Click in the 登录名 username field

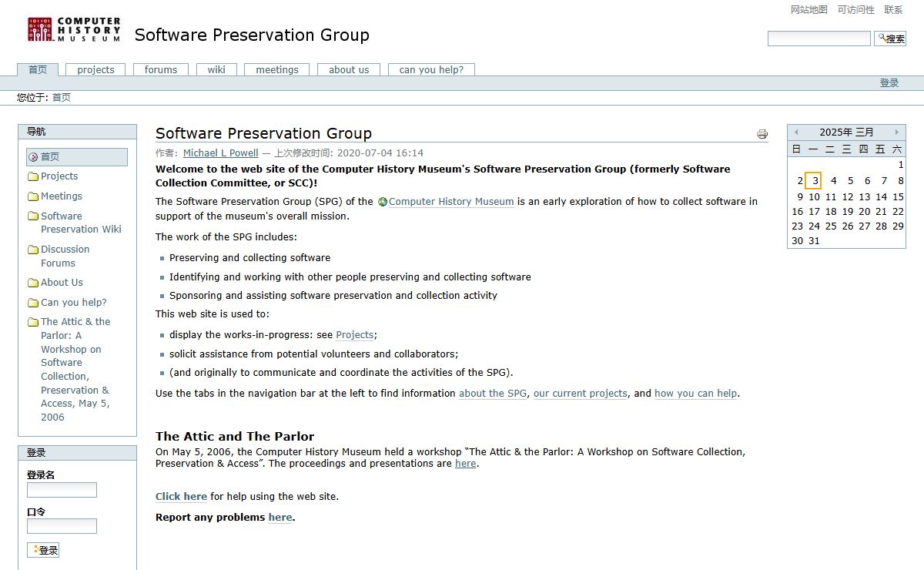click(62, 490)
